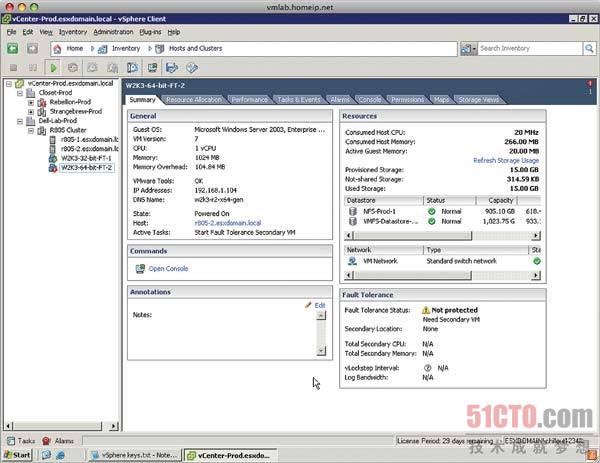Click the vLockstep Interval help icon
This screenshot has width=600, height=463.
pos(428,368)
